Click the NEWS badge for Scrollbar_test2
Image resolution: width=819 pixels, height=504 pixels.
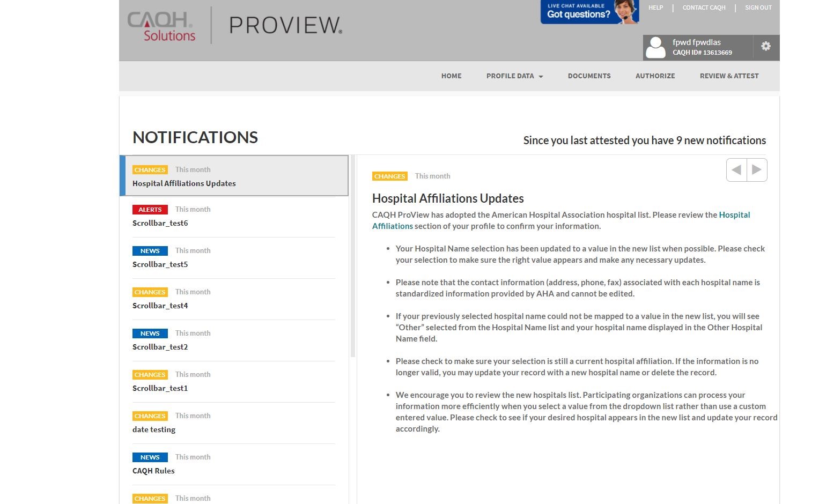(150, 333)
